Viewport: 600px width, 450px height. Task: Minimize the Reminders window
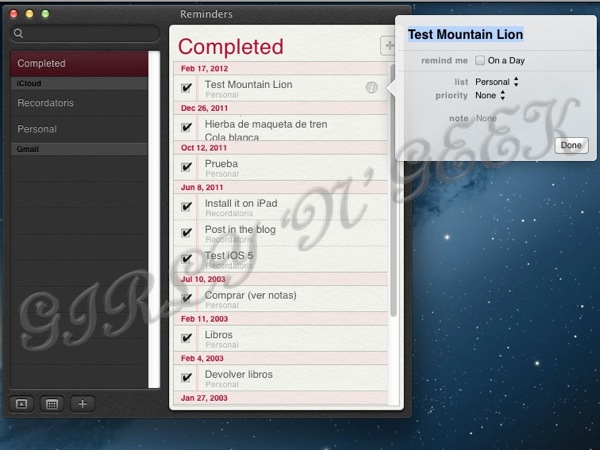pyautogui.click(x=29, y=14)
